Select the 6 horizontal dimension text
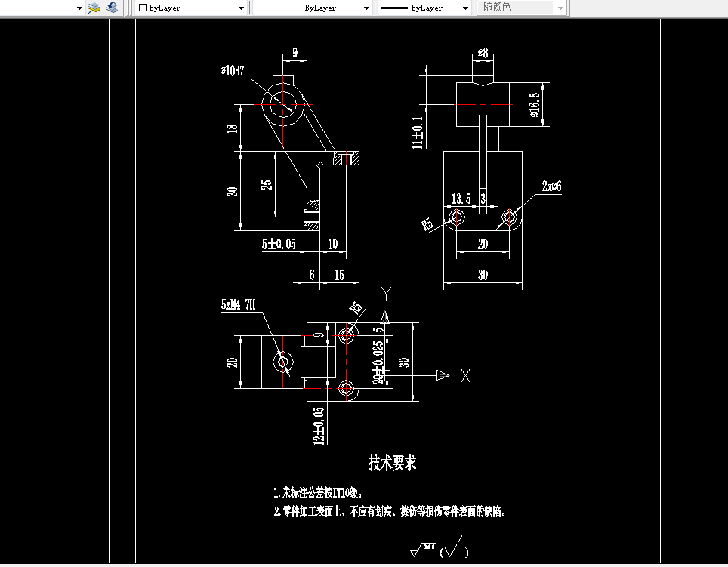Viewport: 728px width, 567px height. coord(312,275)
